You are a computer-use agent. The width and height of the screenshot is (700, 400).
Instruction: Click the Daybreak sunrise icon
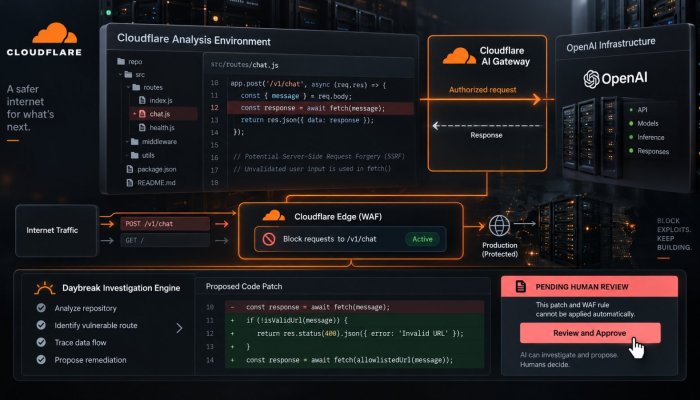pyautogui.click(x=45, y=288)
